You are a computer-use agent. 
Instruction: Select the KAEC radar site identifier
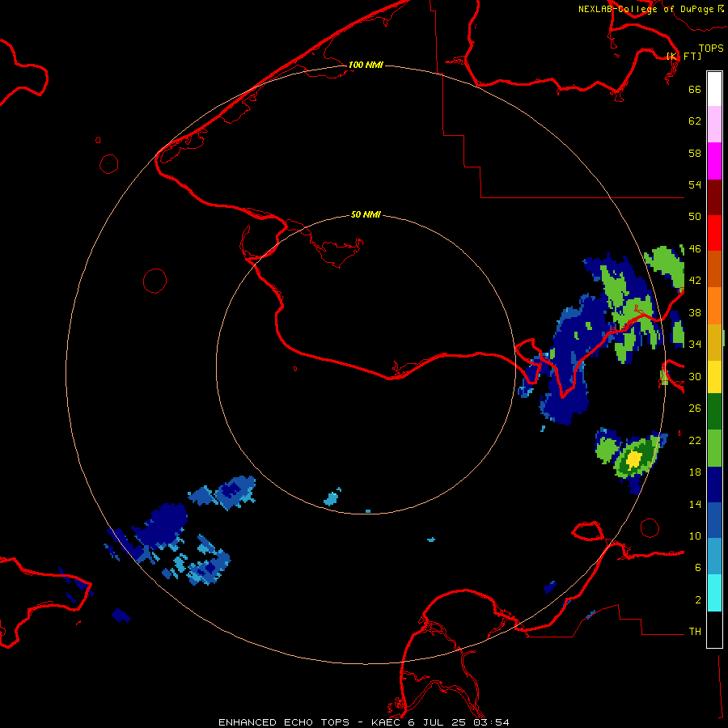(x=387, y=722)
